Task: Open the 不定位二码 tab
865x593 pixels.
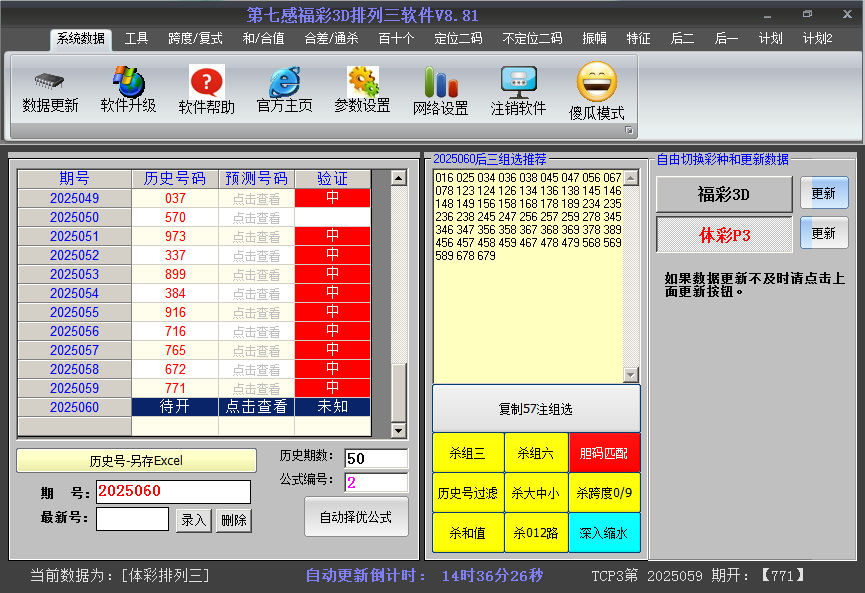Action: (x=532, y=39)
